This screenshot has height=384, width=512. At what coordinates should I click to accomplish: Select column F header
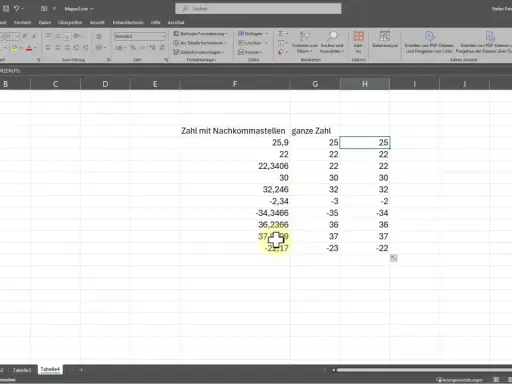pos(235,84)
